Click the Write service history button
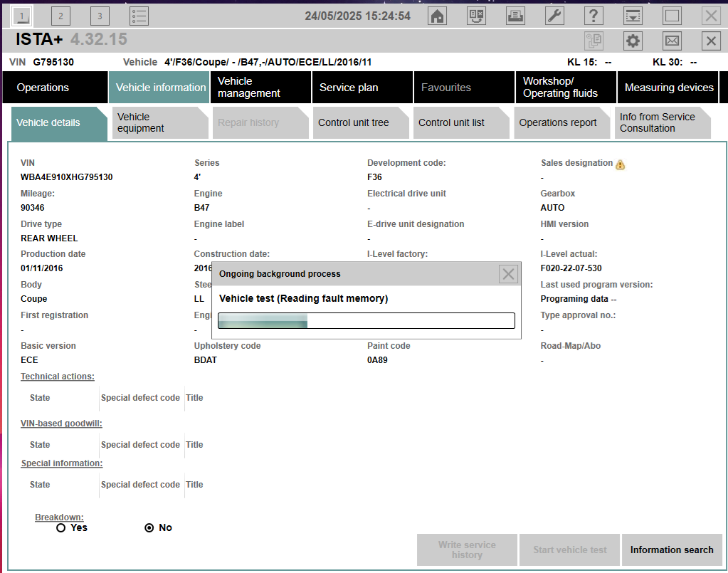This screenshot has width=728, height=573. click(x=467, y=550)
